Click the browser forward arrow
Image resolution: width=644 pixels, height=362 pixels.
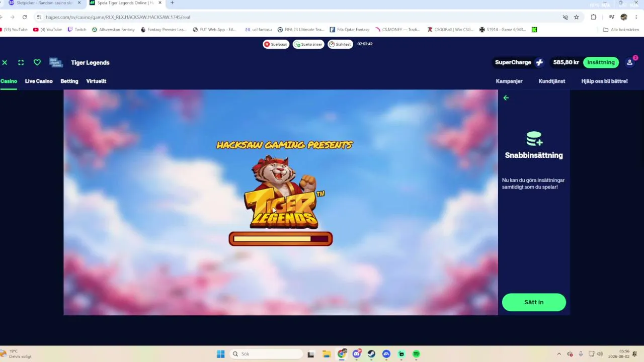click(x=12, y=17)
